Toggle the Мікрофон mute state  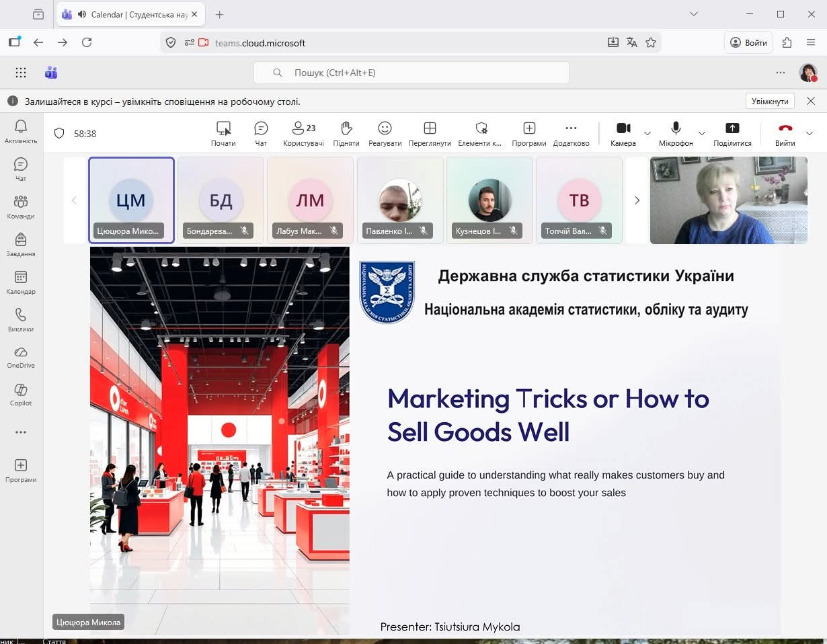[676, 132]
